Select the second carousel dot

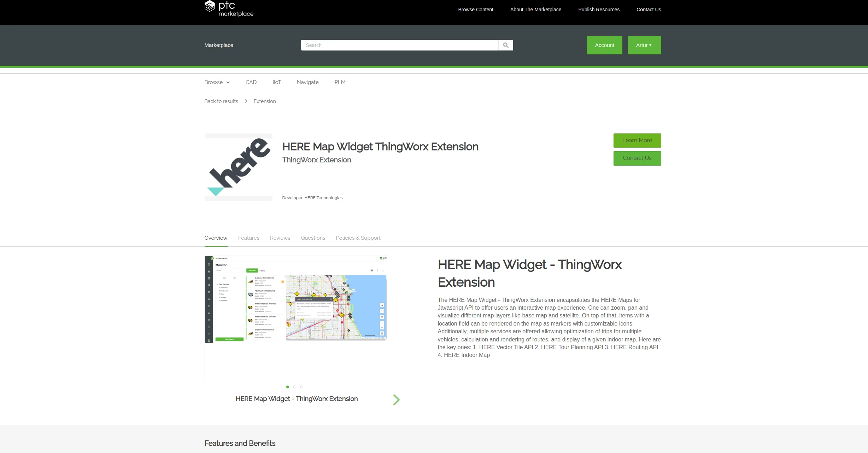coord(295,387)
